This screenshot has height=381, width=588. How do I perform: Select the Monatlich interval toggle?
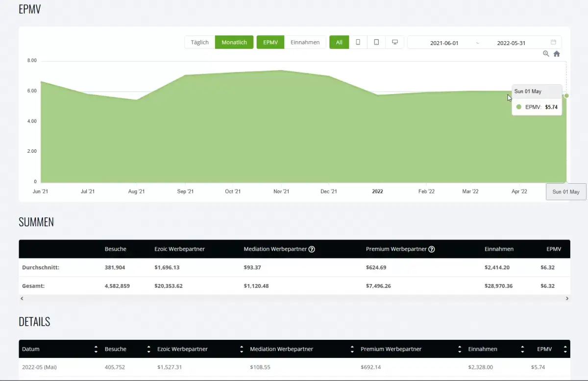click(234, 42)
